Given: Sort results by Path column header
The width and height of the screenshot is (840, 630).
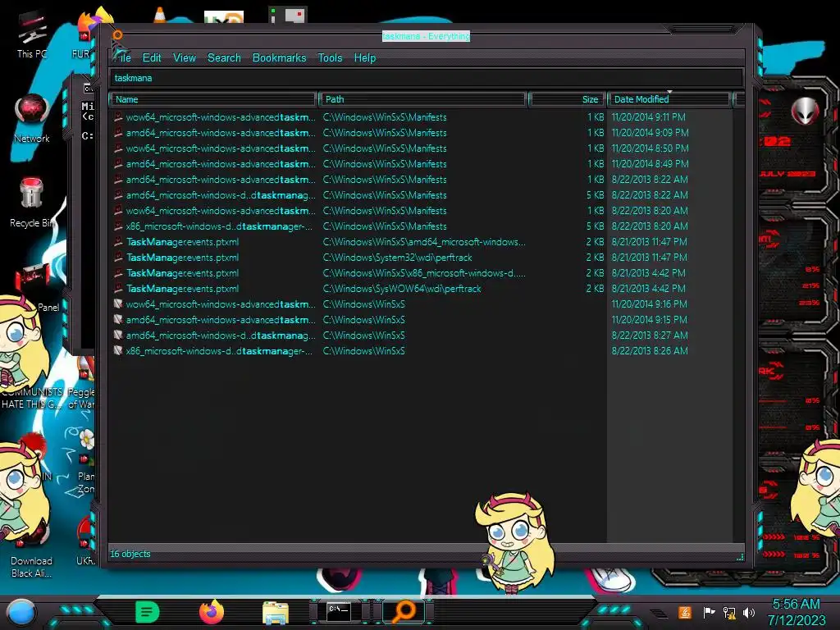Looking at the screenshot, I should pos(422,99).
